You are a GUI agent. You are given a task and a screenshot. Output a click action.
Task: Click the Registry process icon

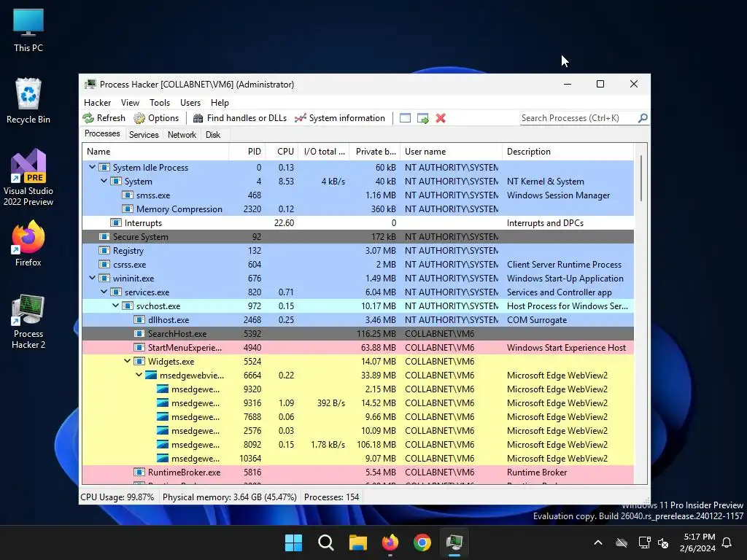click(x=104, y=250)
